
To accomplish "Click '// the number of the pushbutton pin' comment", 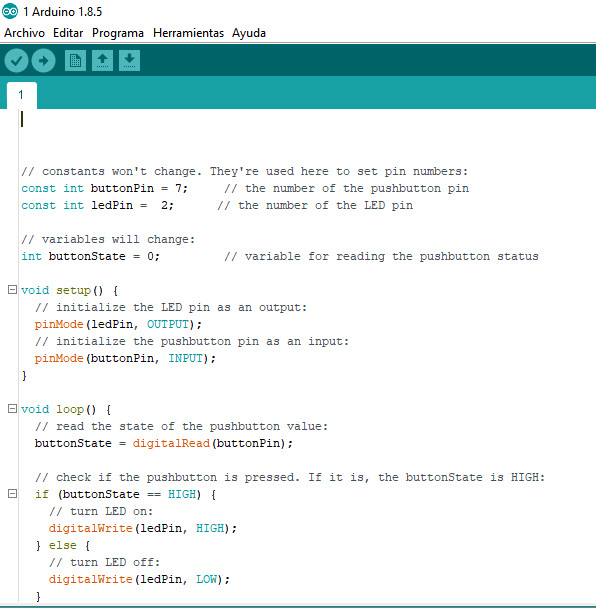I will click(x=347, y=188).
